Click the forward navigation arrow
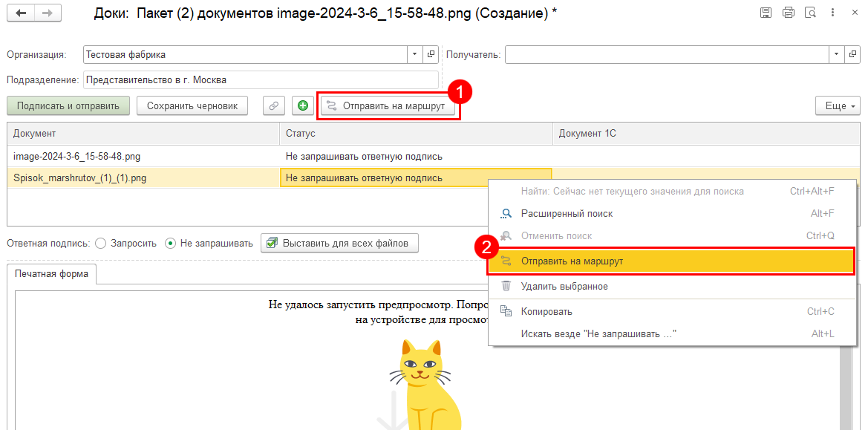The image size is (868, 430). pyautogui.click(x=48, y=13)
